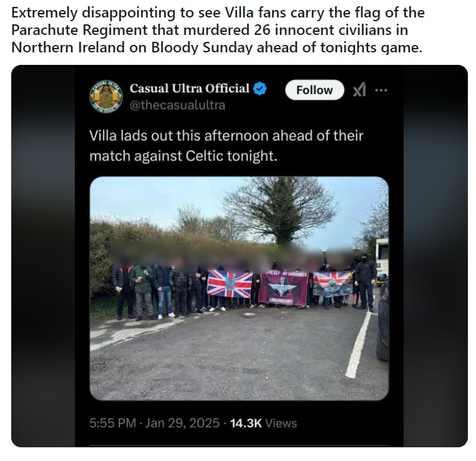Click the Union Jack flag in photo

pos(230,284)
